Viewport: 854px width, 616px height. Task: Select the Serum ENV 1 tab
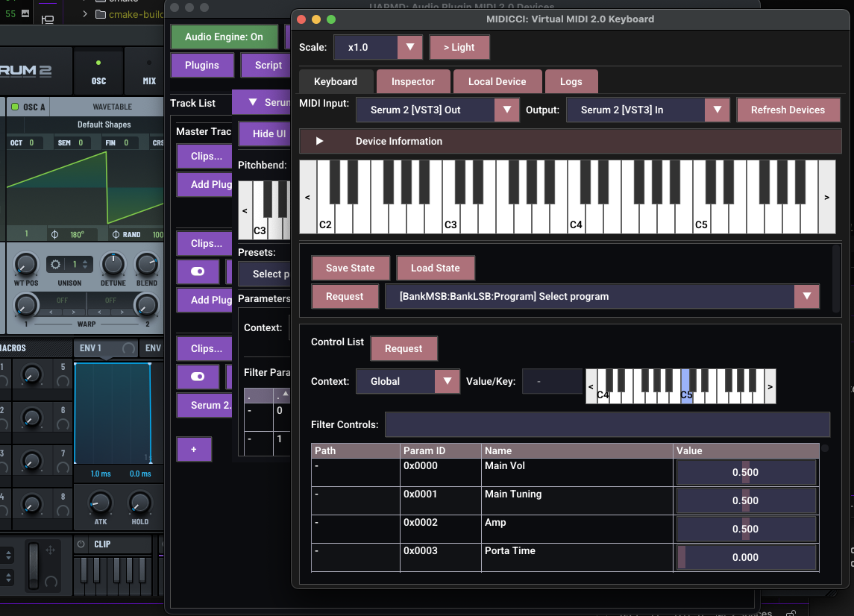(105, 348)
